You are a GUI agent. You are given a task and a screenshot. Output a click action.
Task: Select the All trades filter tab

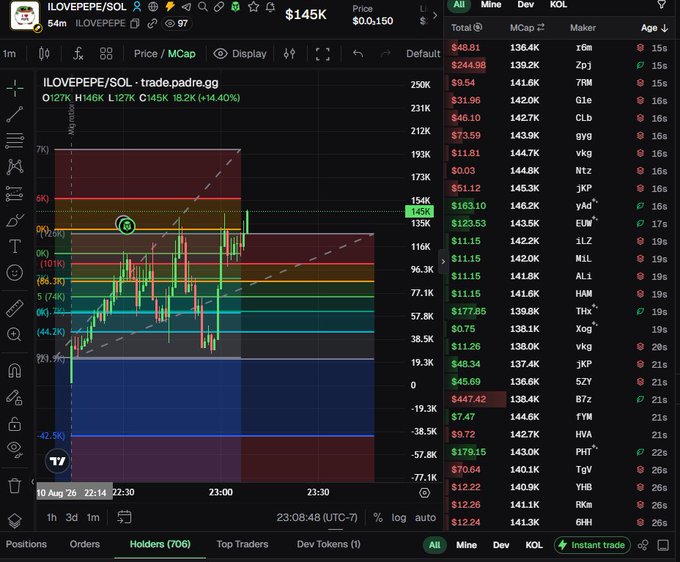tap(459, 5)
